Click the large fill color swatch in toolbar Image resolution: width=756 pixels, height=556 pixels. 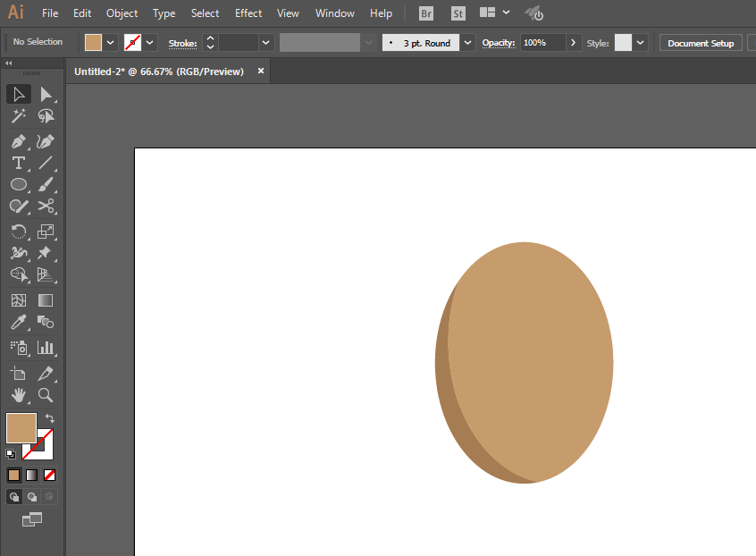pyautogui.click(x=21, y=428)
